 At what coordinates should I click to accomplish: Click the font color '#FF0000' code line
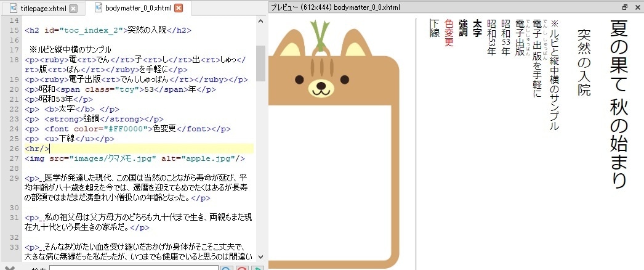(x=127, y=129)
